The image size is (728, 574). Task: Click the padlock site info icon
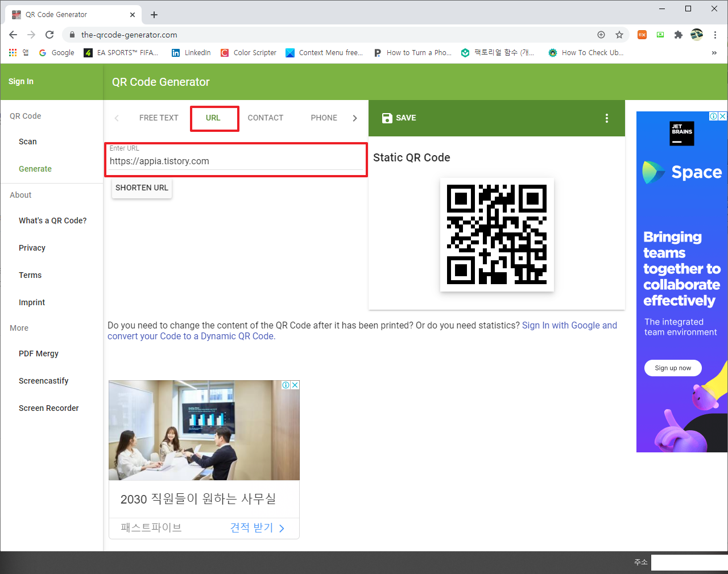[72, 35]
